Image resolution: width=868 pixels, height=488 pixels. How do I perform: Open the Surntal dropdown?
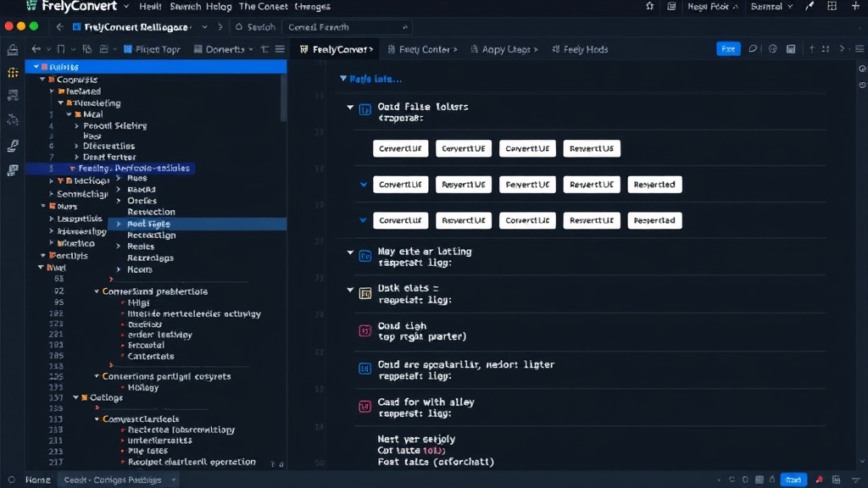click(x=771, y=7)
